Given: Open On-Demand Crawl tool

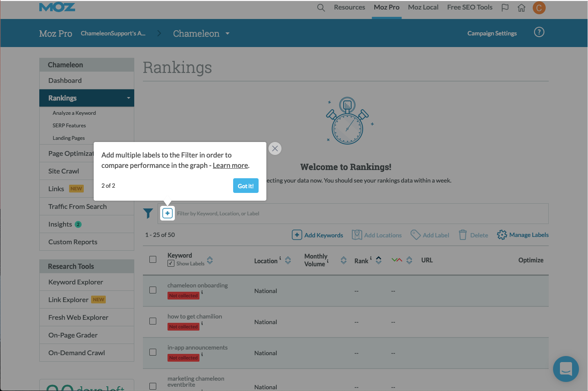Looking at the screenshot, I should 87,353.
